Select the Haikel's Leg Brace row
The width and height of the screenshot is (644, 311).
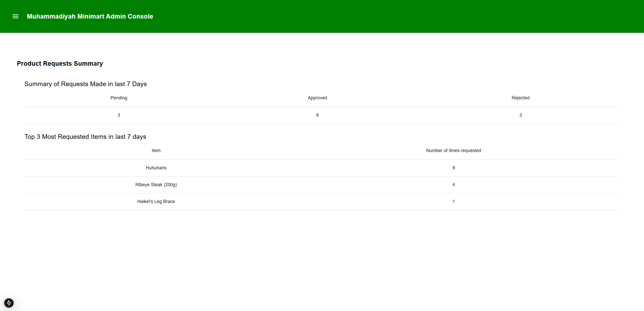[156, 201]
